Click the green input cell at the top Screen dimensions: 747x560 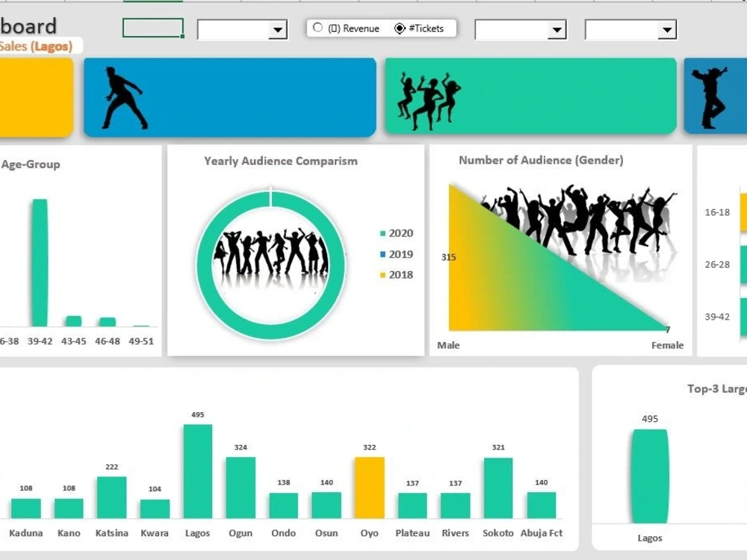coord(152,26)
